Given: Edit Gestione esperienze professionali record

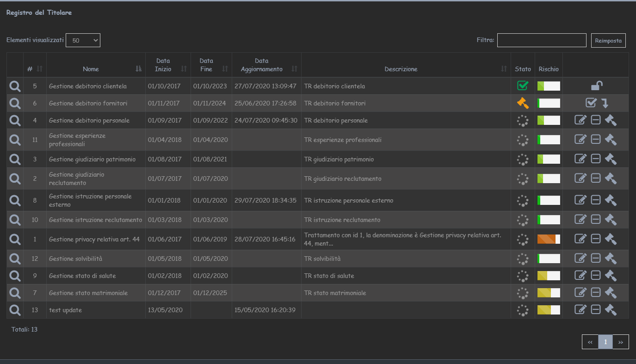Looking at the screenshot, I should pyautogui.click(x=580, y=140).
